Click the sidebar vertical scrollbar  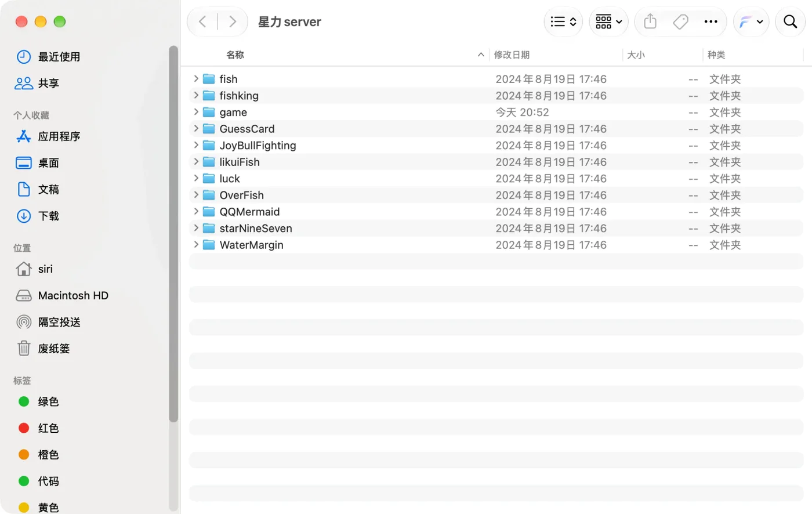coord(173,233)
